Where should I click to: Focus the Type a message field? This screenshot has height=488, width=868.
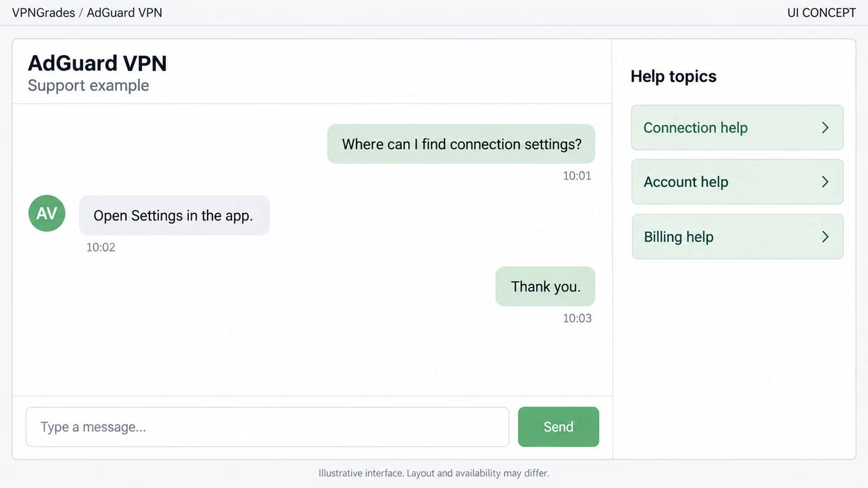tap(267, 427)
